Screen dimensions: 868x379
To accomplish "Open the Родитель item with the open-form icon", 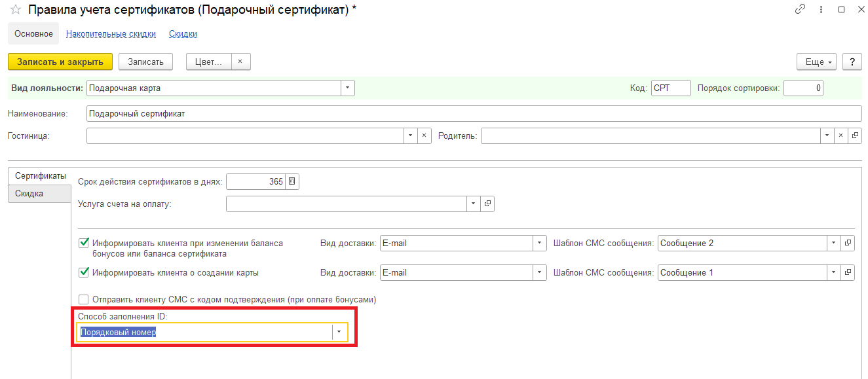I will [855, 135].
